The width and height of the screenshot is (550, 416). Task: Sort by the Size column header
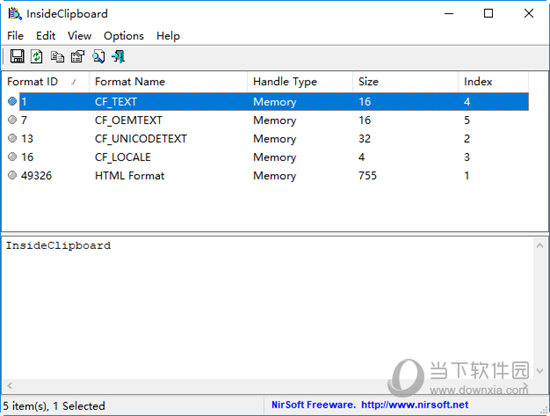[x=405, y=82]
